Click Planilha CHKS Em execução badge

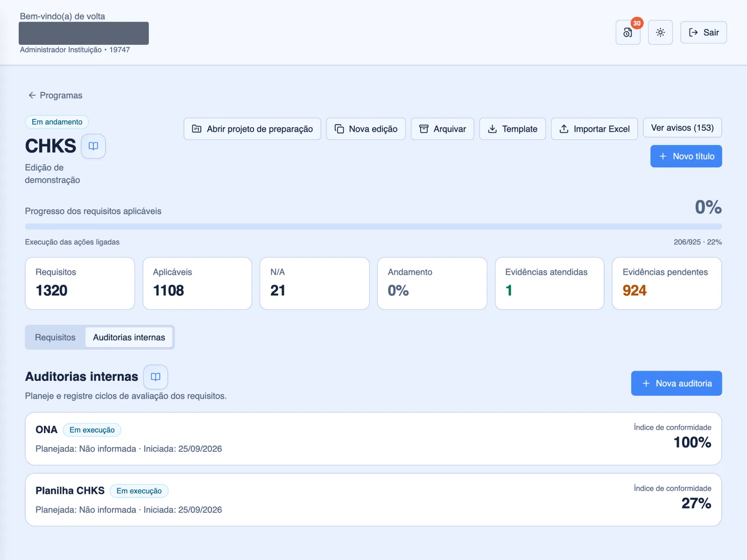(139, 491)
